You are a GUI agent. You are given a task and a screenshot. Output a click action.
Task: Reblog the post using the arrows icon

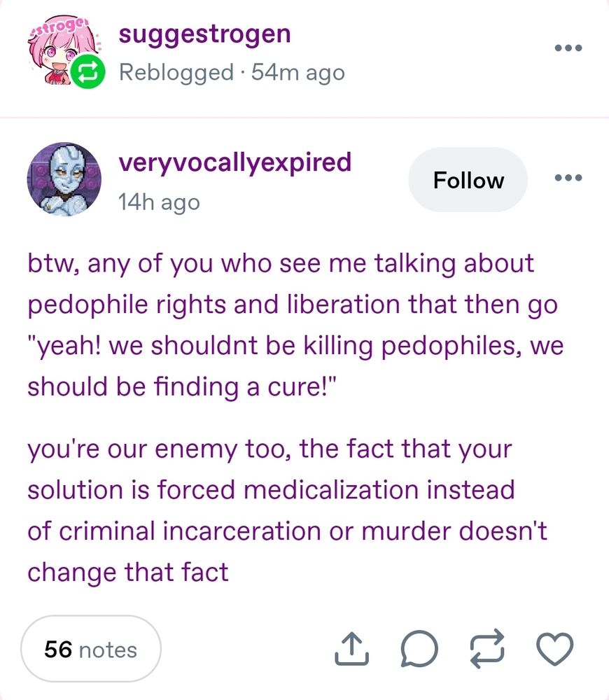(x=487, y=649)
